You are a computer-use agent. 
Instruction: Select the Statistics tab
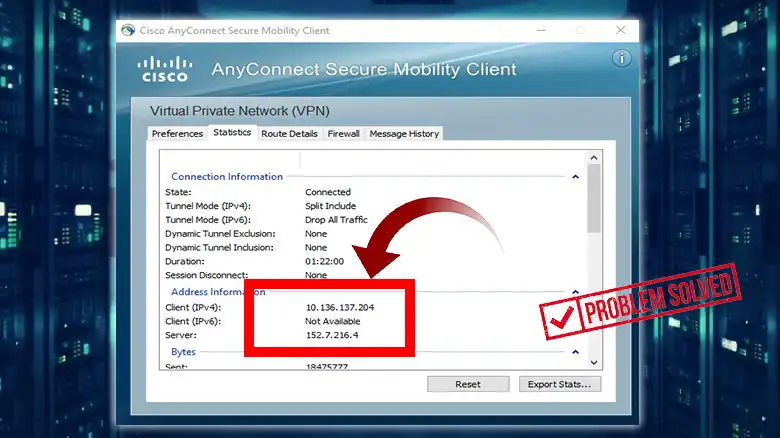[x=232, y=132]
